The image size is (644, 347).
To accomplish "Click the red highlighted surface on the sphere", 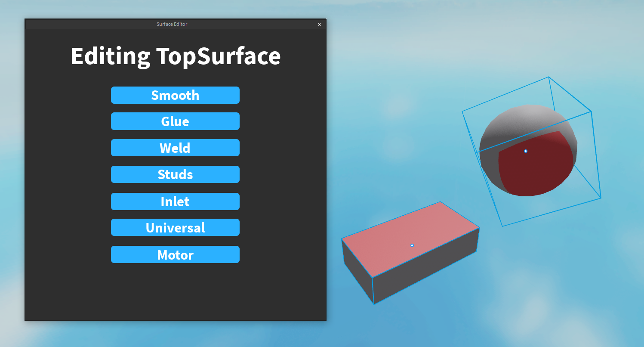I will point(533,172).
